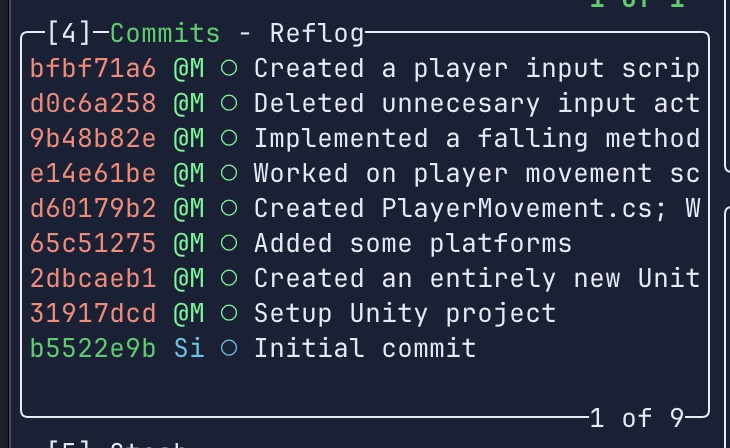Click the graph node of commit 9b48b82e

(x=229, y=139)
